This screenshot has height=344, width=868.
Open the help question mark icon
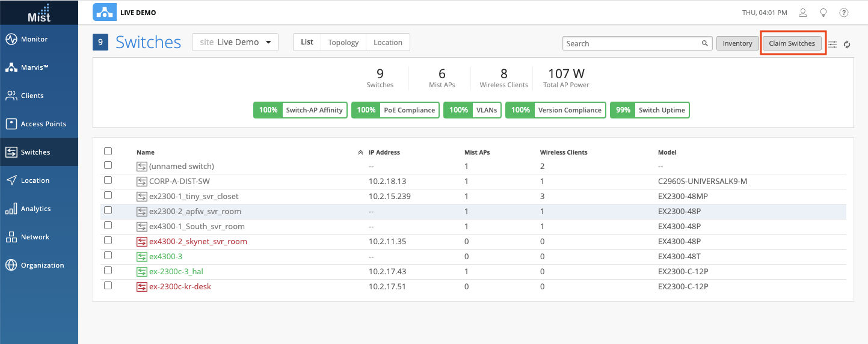click(x=844, y=13)
